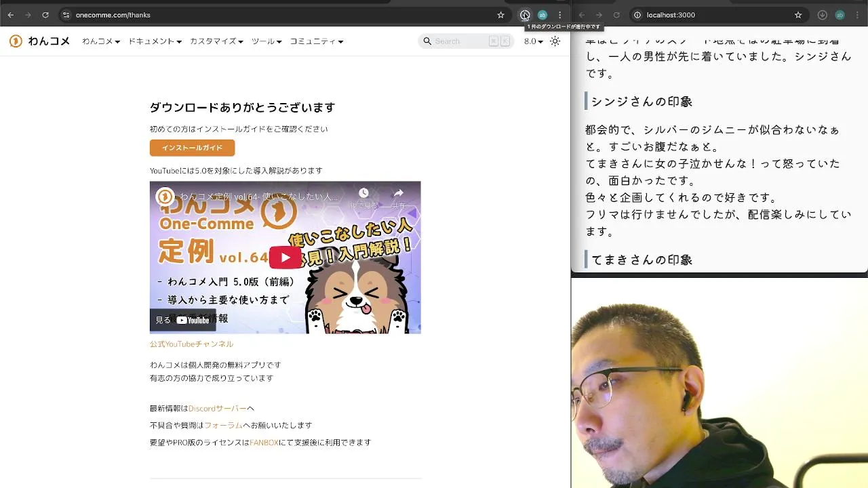Click the わんコメ site title text
The image size is (868, 488).
tap(49, 41)
